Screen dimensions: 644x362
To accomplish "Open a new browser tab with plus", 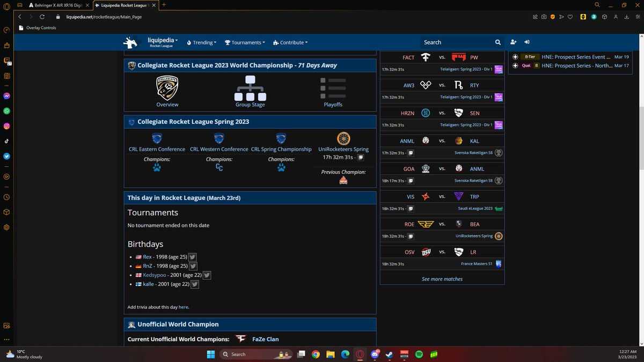I will tap(164, 5).
